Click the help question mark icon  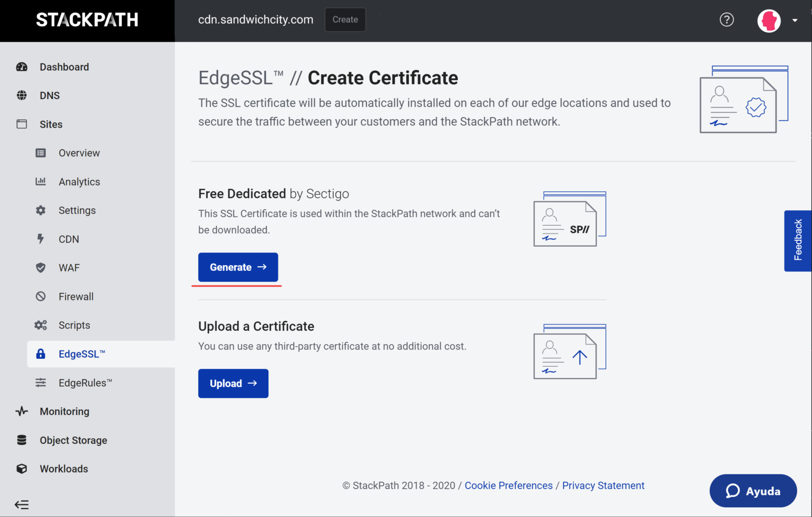tap(727, 20)
